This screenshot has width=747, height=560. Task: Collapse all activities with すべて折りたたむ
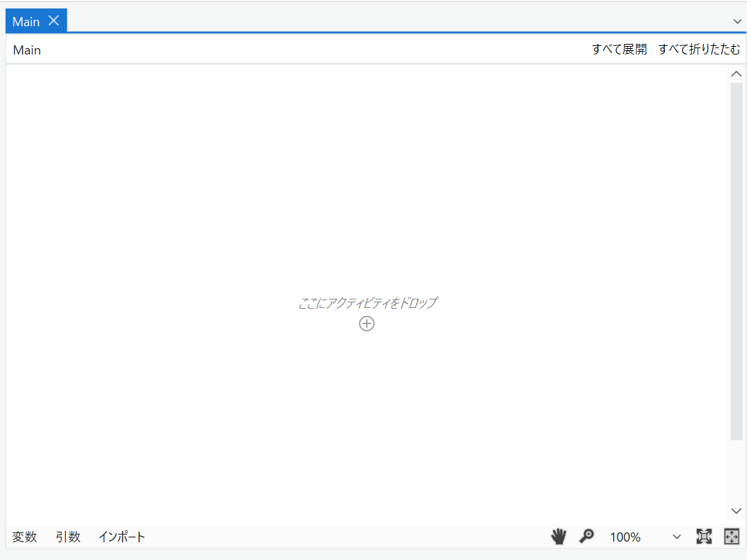click(x=698, y=49)
